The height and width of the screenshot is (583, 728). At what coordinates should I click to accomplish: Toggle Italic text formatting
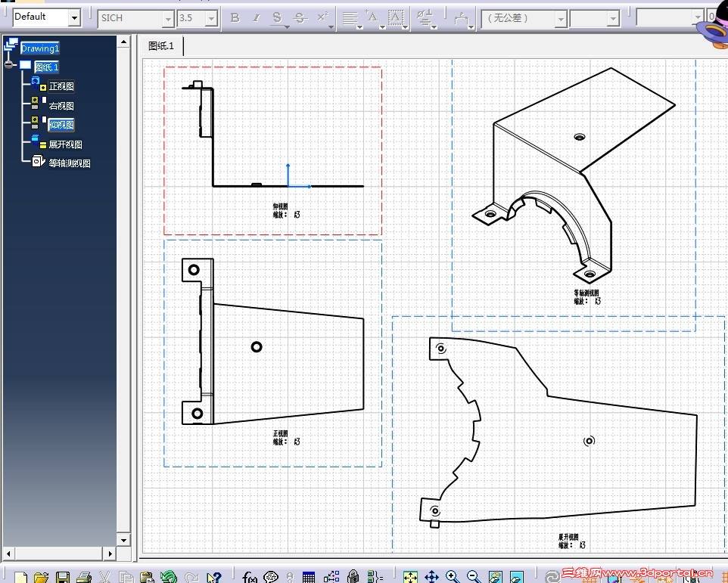coord(257,17)
